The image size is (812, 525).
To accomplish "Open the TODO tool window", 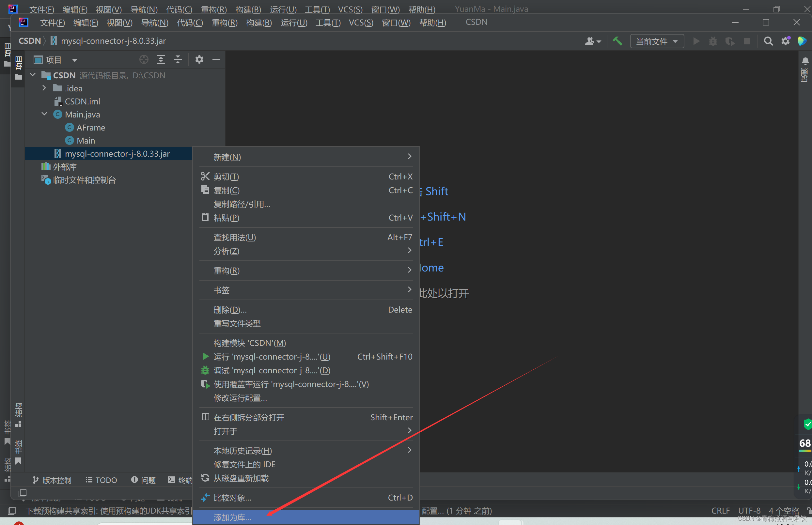I will click(101, 480).
